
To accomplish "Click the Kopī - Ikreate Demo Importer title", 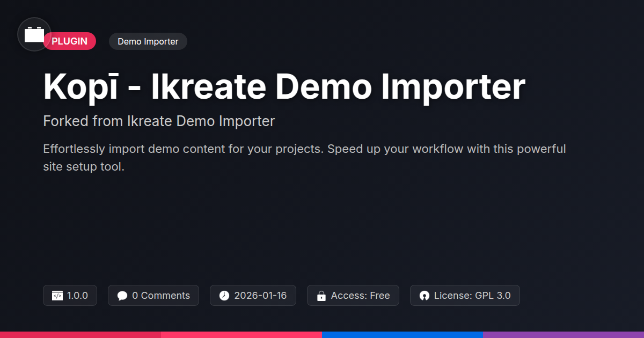I will (284, 86).
